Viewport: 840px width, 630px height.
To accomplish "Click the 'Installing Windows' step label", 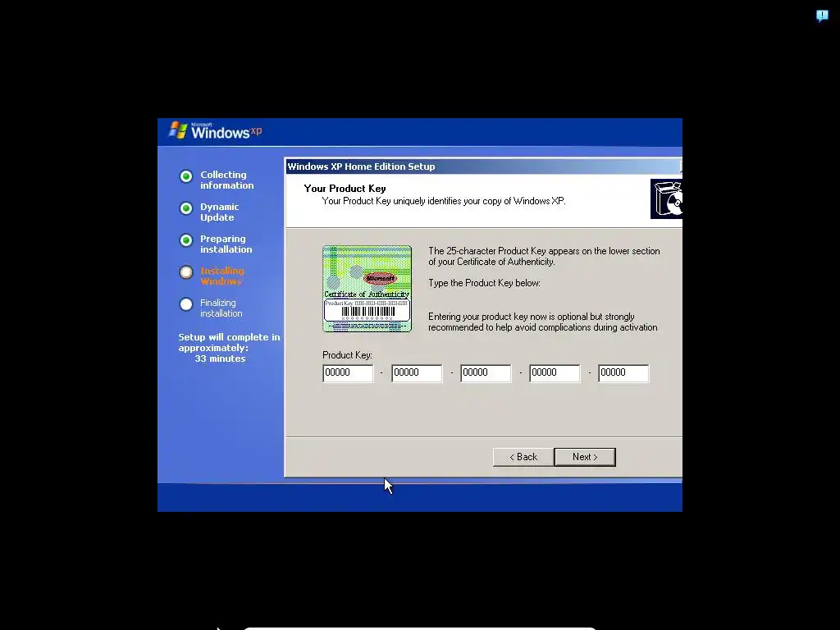I will click(x=221, y=276).
